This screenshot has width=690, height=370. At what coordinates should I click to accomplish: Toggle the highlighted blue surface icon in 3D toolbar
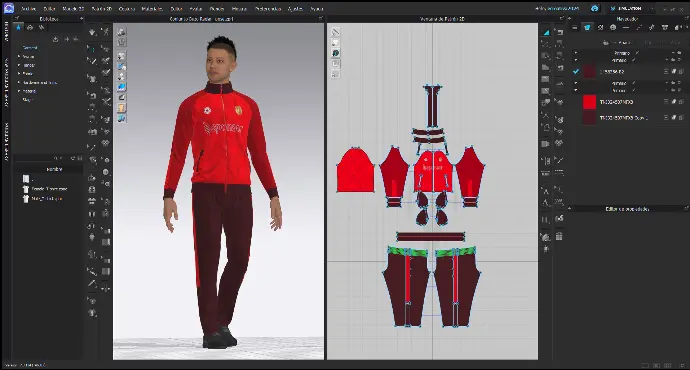tap(121, 87)
